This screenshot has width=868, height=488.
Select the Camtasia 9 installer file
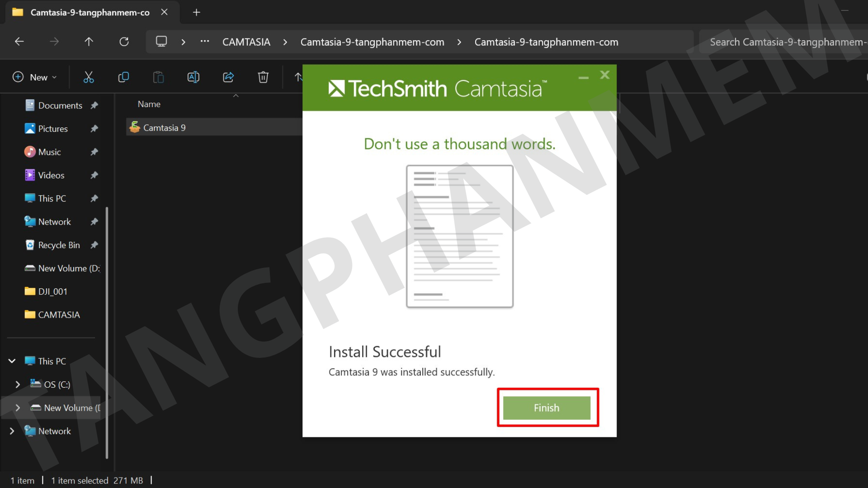click(x=214, y=127)
